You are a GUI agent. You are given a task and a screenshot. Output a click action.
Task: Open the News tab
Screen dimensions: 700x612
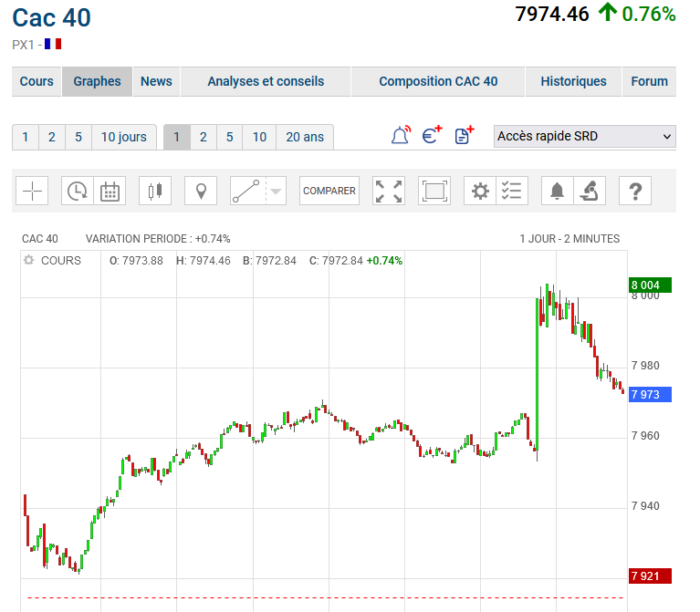pyautogui.click(x=156, y=81)
